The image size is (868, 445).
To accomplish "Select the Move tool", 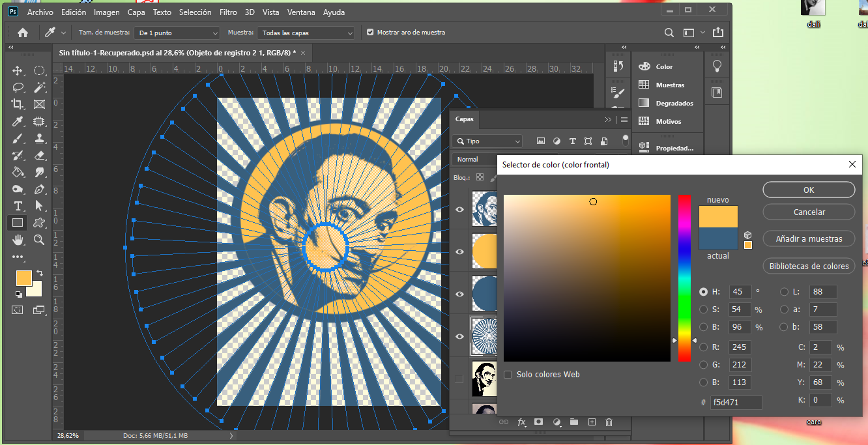I will click(18, 70).
